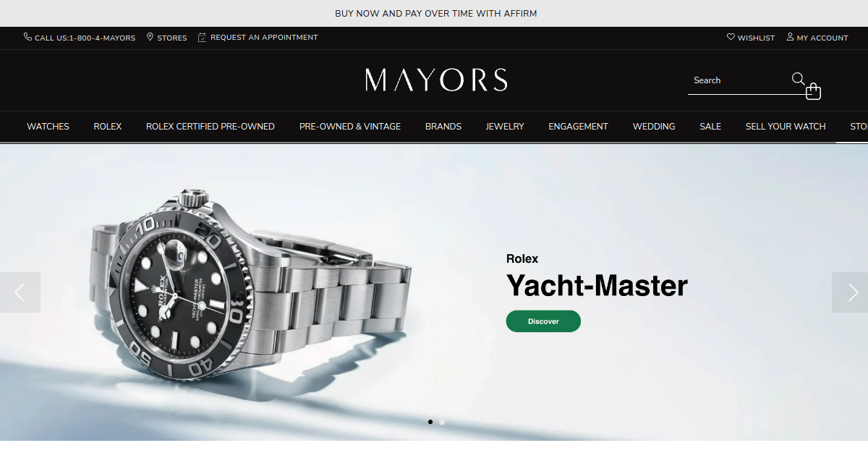Click the Sell Your Watch link
Screen dimensions: 868x456
(786, 126)
